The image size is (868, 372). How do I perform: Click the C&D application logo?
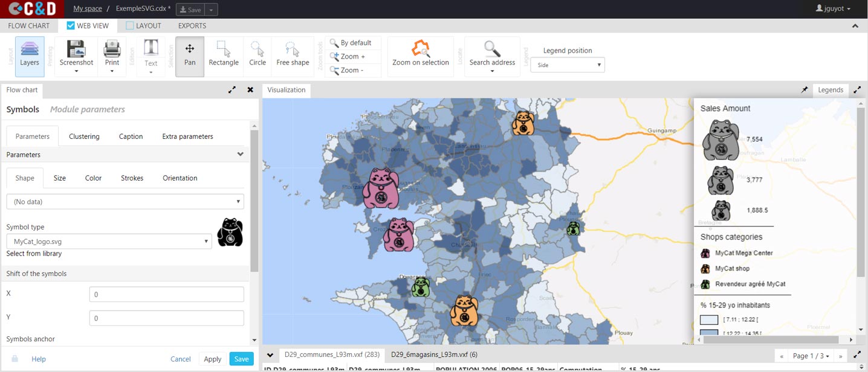33,9
